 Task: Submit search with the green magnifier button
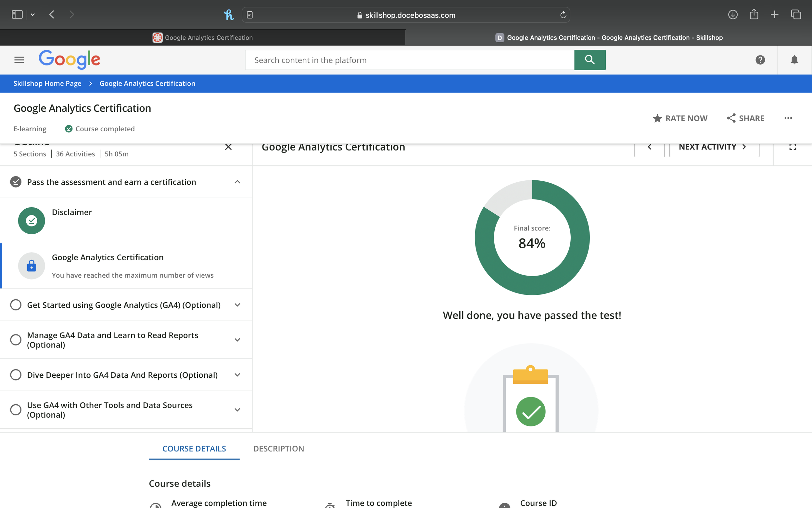590,60
